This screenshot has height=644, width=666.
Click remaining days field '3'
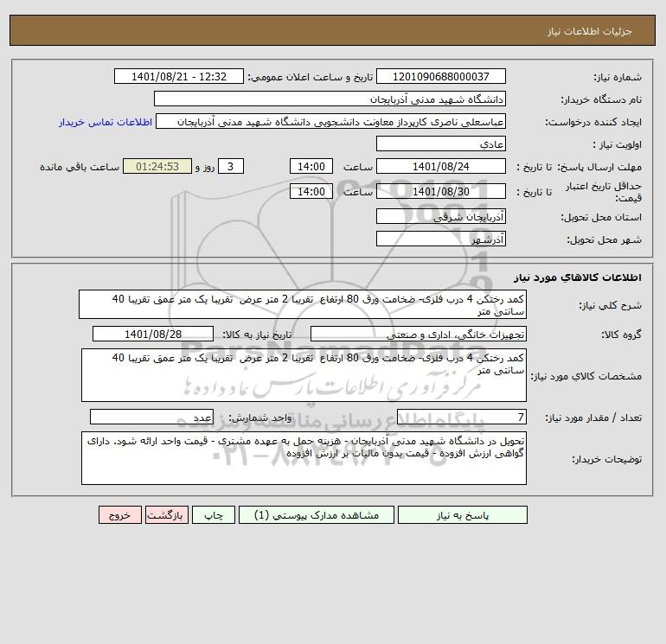point(231,167)
